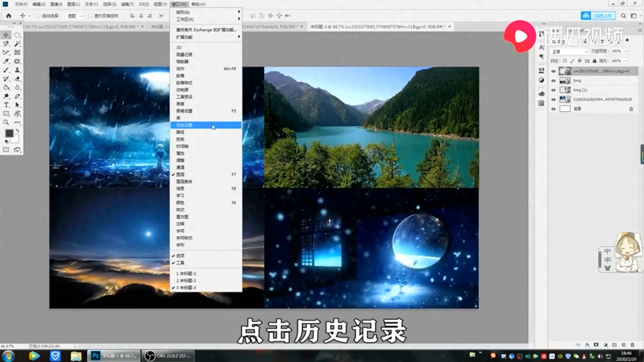The height and width of the screenshot is (362, 644).
Task: Click the Add layer mask icon
Action: pos(596,345)
